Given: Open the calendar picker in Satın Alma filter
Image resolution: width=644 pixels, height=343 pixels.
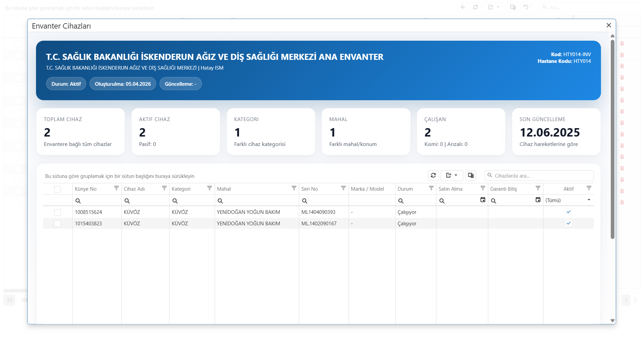Looking at the screenshot, I should (x=483, y=200).
